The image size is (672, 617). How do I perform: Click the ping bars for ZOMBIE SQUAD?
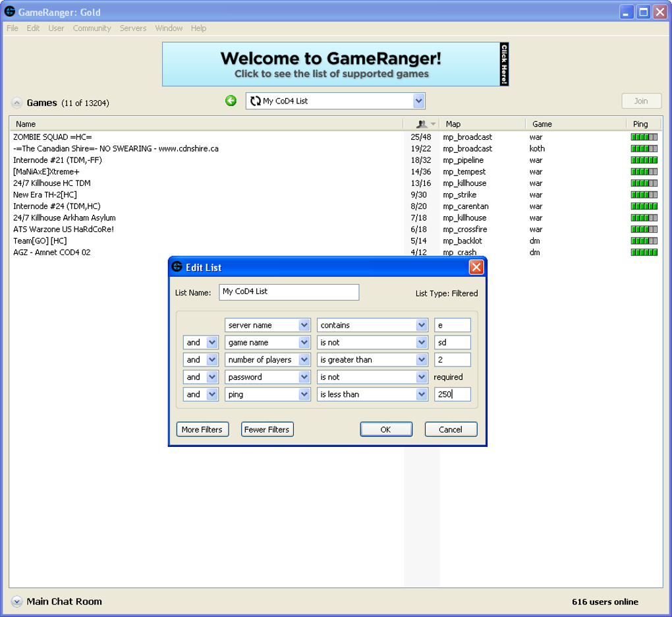[x=644, y=137]
